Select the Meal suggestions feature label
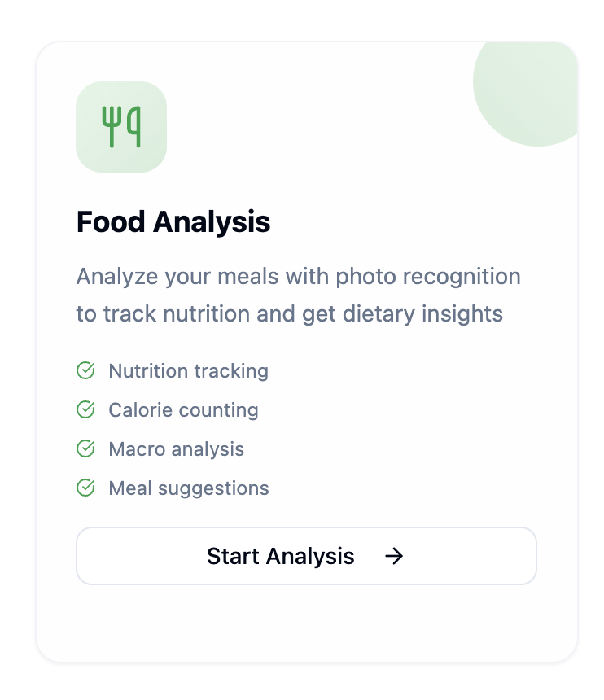The height and width of the screenshot is (700, 604). (x=188, y=488)
